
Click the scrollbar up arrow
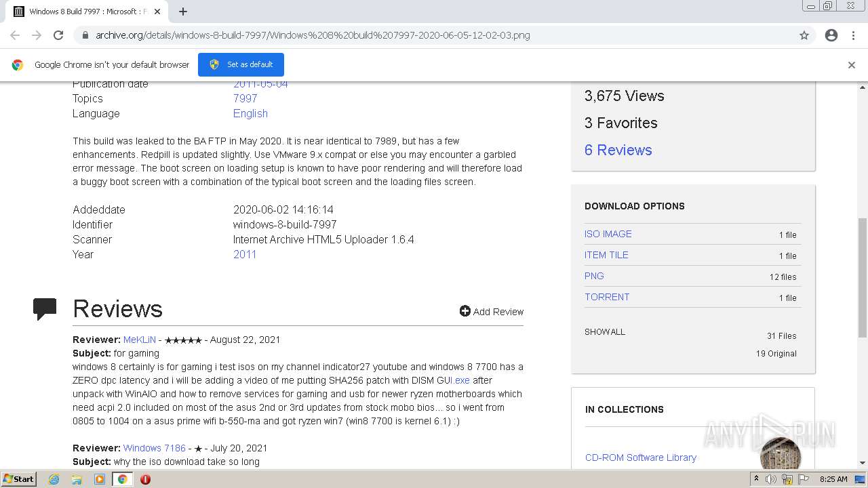click(x=863, y=87)
